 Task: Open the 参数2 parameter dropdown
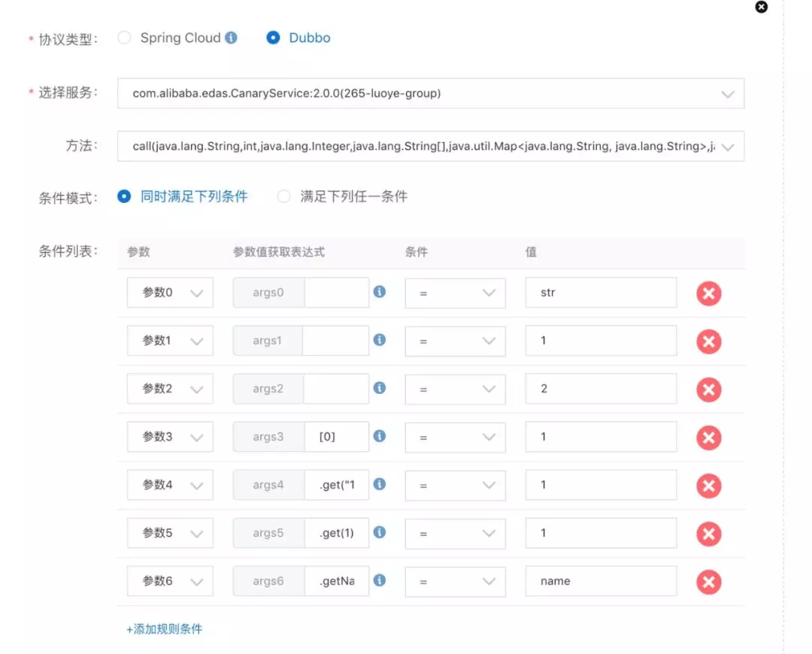point(170,389)
